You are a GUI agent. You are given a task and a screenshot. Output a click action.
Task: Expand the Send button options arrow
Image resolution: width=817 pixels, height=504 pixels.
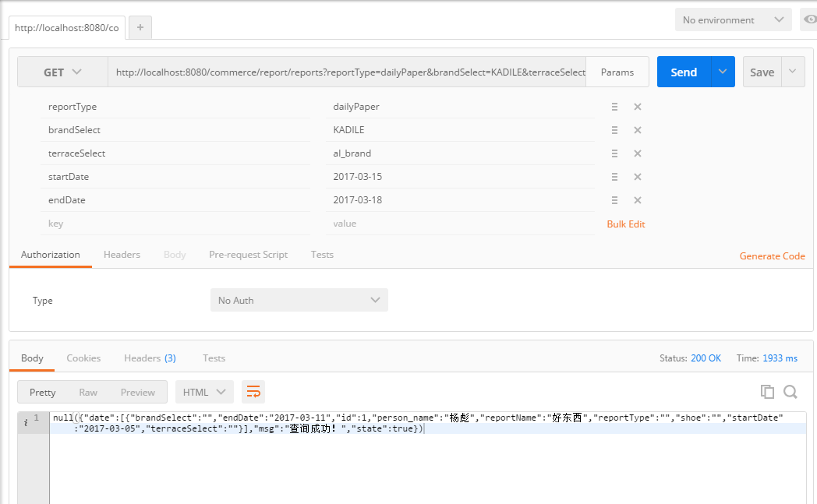point(723,72)
